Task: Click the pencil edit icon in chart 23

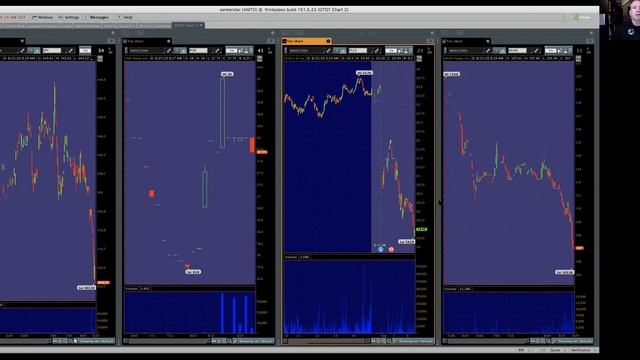Action: pos(377,51)
